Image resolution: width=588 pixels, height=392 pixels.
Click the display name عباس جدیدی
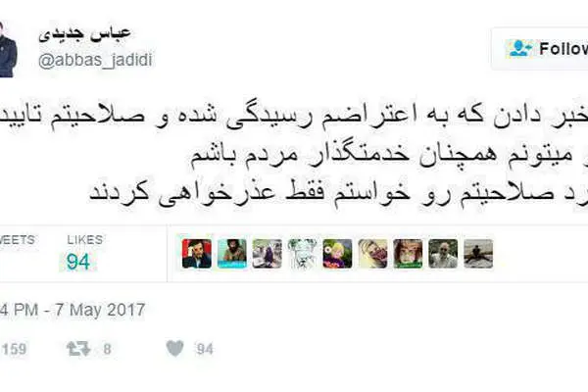point(84,33)
